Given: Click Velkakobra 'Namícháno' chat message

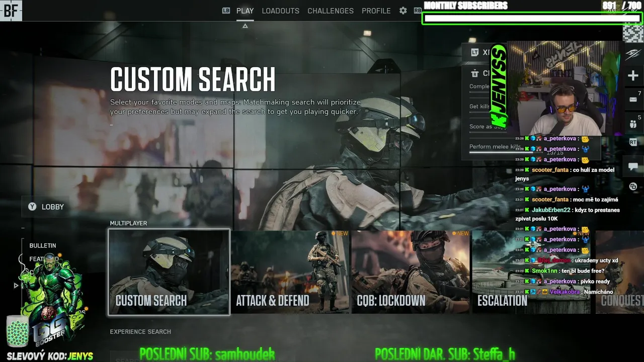Looking at the screenshot, I should 564,292.
